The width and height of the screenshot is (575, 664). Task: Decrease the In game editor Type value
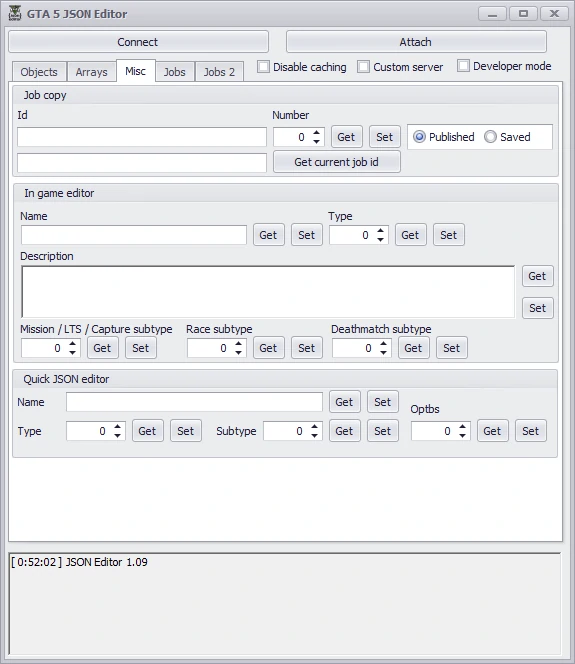point(381,239)
